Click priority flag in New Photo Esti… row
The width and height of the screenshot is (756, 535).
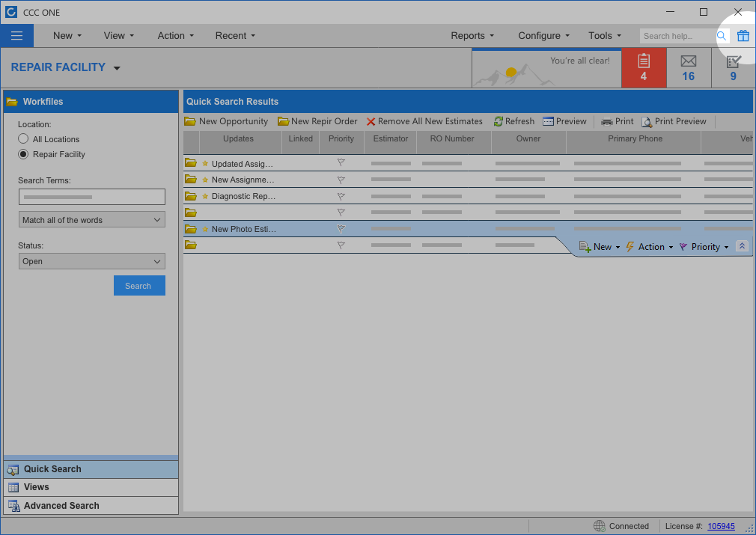click(341, 229)
